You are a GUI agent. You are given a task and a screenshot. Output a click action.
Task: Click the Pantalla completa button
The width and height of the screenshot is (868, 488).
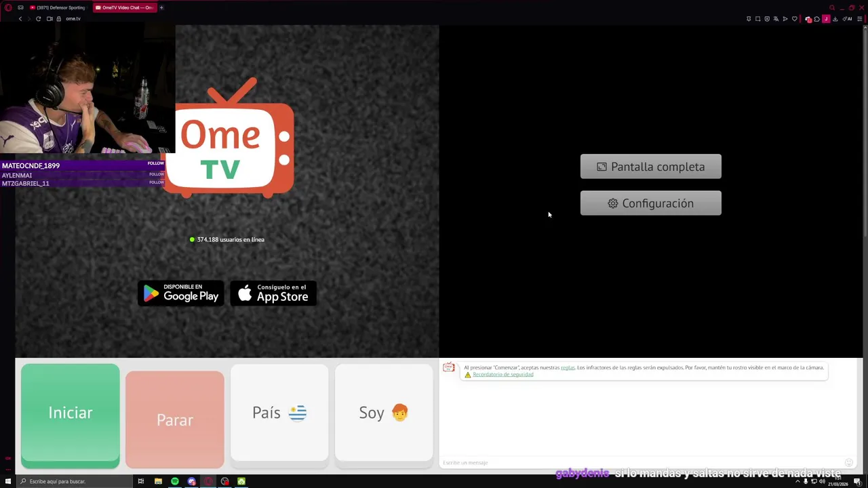tap(651, 167)
